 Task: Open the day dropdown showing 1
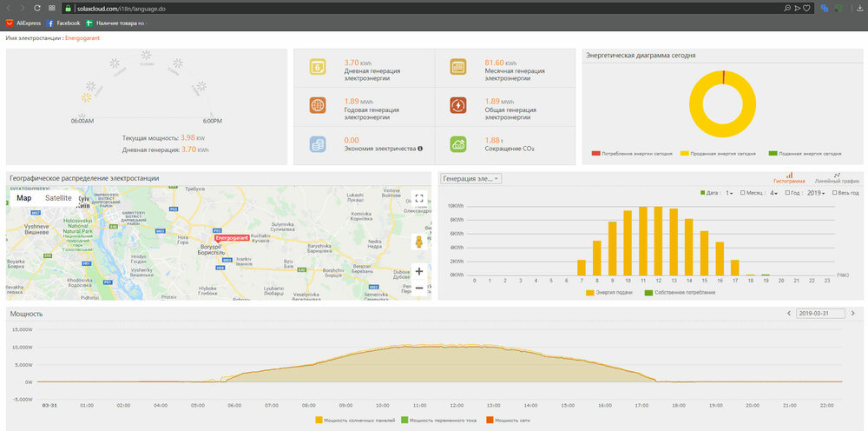730,193
